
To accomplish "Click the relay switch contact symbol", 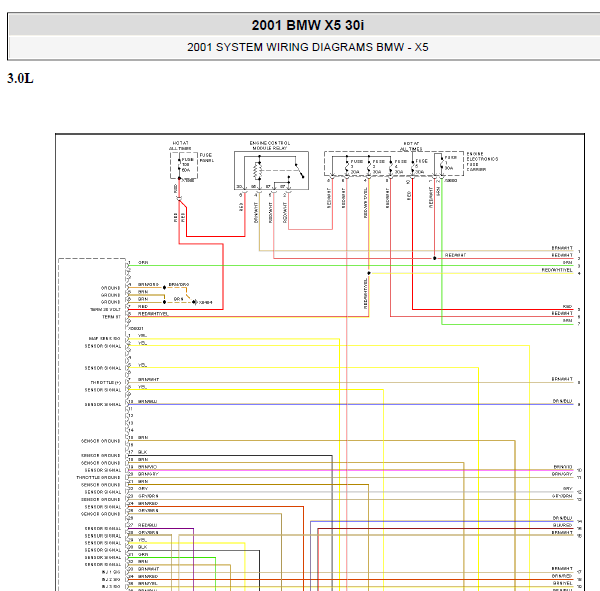I will click(299, 171).
